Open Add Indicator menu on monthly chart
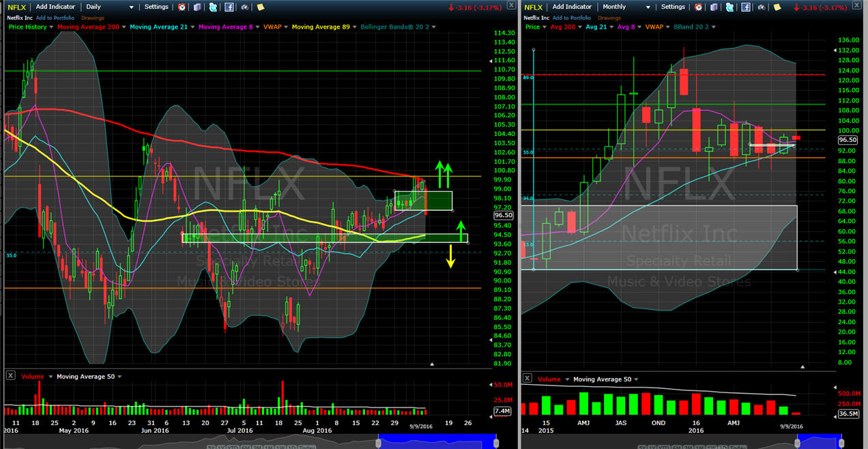This screenshot has width=868, height=449. pos(573,7)
